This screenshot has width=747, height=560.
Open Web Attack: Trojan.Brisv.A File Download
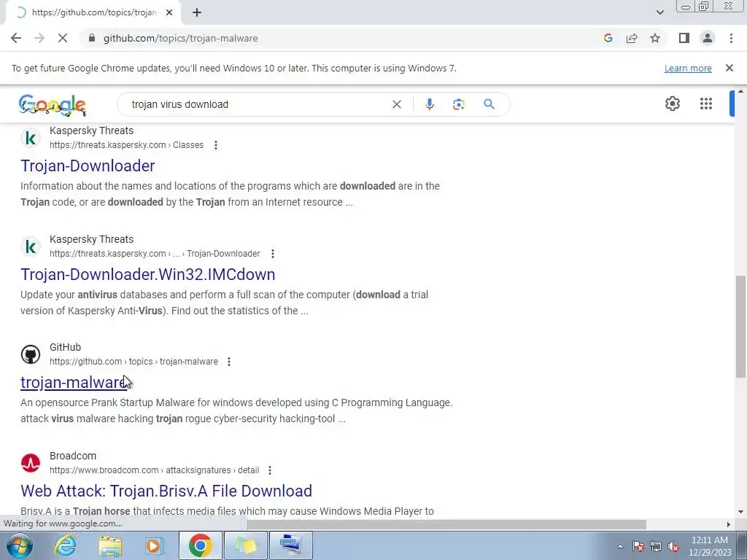click(166, 491)
